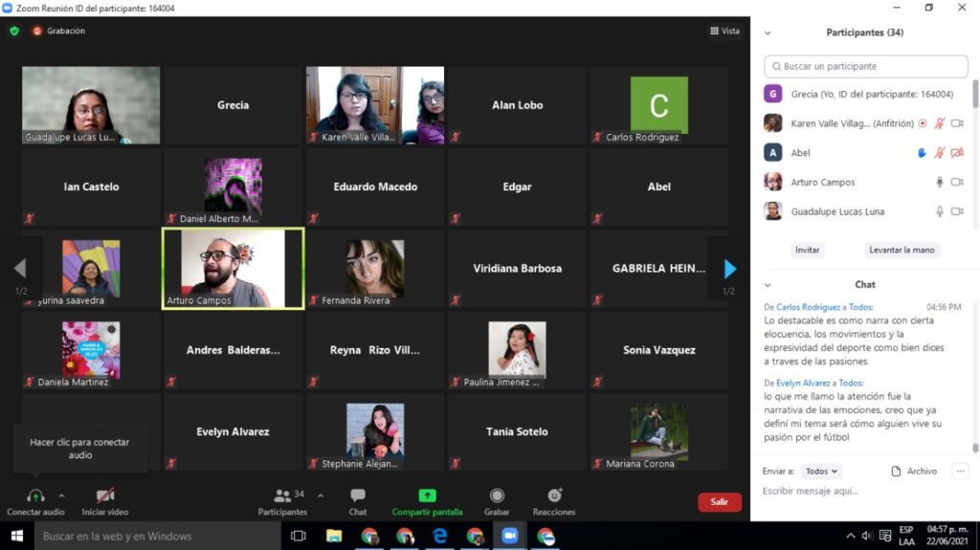
Task: Expand audio options arrow beside Conectar audio
Action: (x=61, y=495)
